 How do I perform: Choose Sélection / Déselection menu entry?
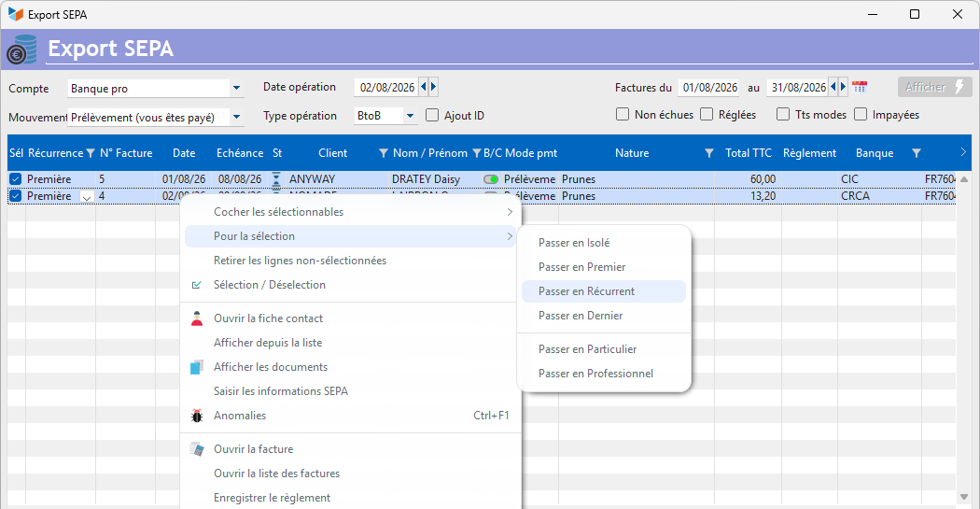coord(350,285)
